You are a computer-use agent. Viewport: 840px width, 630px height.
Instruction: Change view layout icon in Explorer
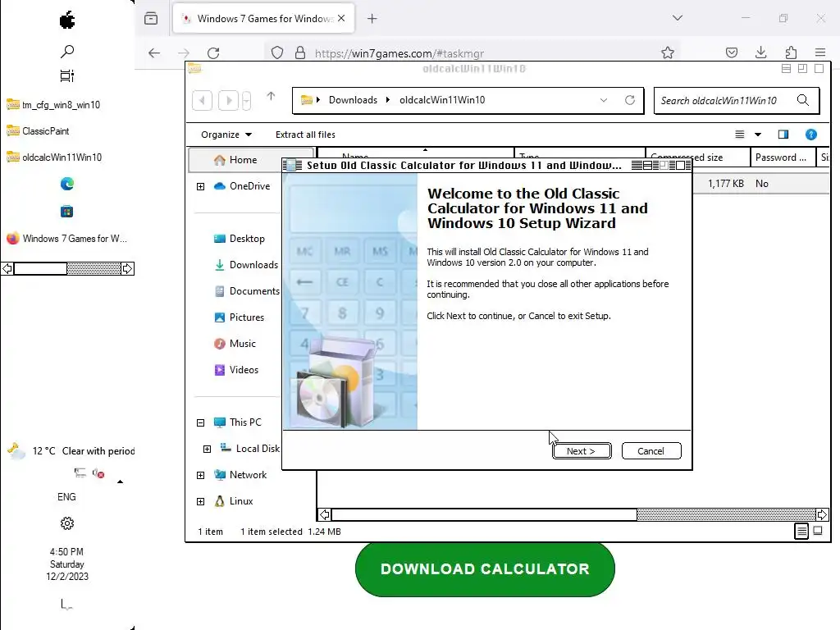coord(740,135)
